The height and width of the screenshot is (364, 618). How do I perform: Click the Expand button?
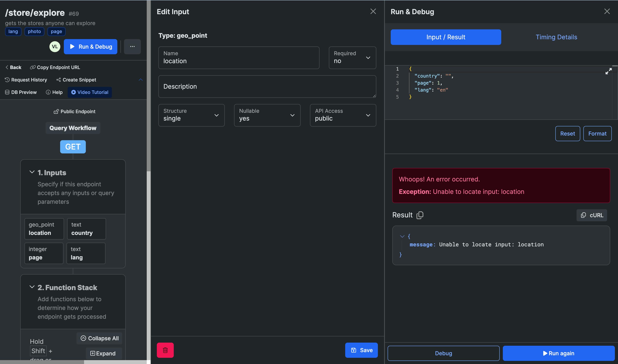click(x=104, y=353)
